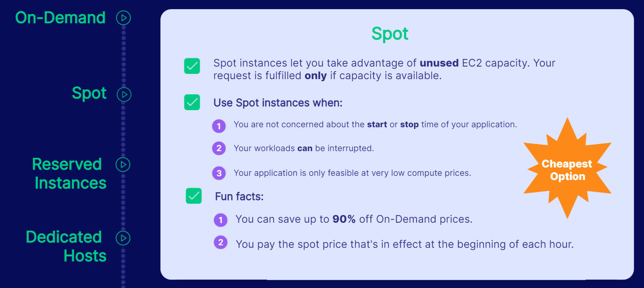Click purple number 1 badge for start/stop time

click(219, 126)
